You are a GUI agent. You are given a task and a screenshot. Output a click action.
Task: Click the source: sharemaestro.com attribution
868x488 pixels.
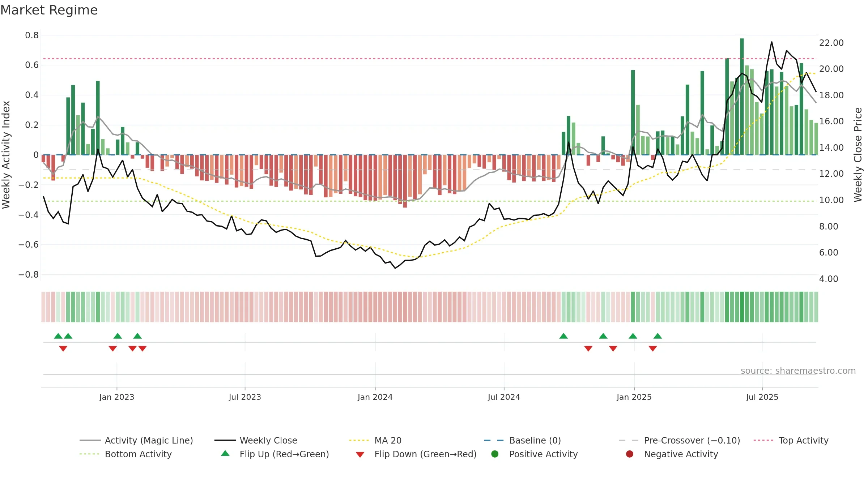(798, 371)
